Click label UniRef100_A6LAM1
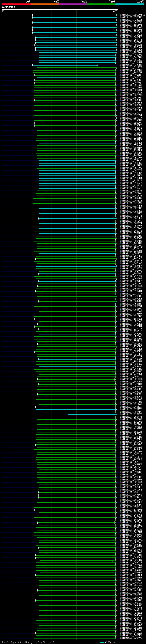The width and height of the screenshot is (146, 644). pos(131,243)
